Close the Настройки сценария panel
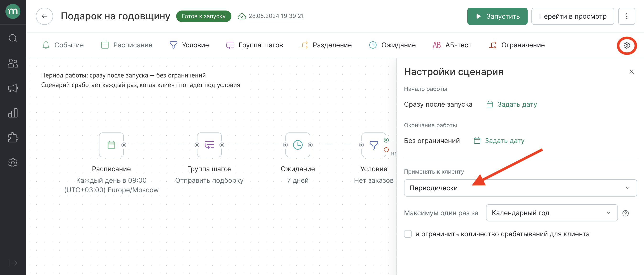 click(631, 72)
